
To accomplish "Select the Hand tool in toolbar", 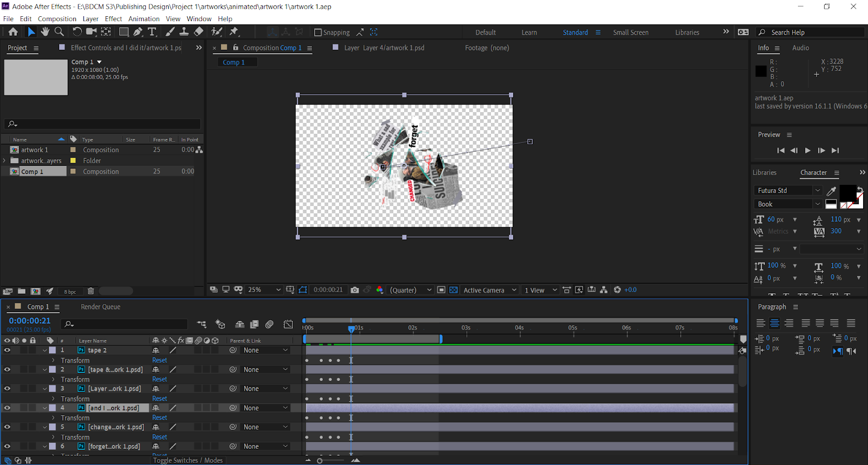I will (x=45, y=32).
